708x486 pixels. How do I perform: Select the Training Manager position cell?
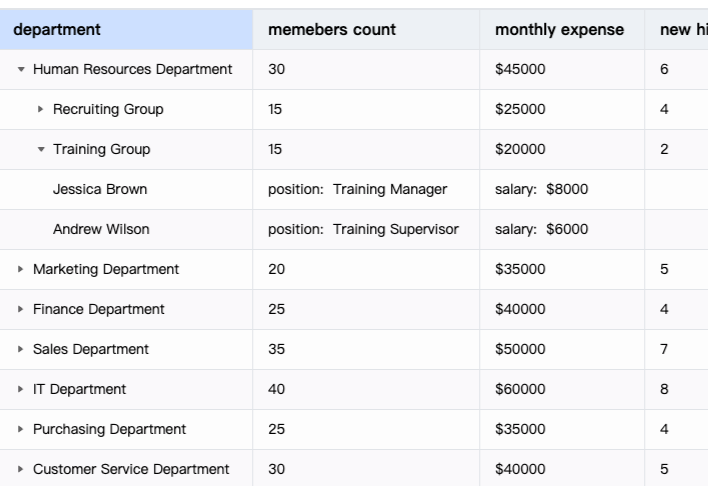(x=366, y=189)
